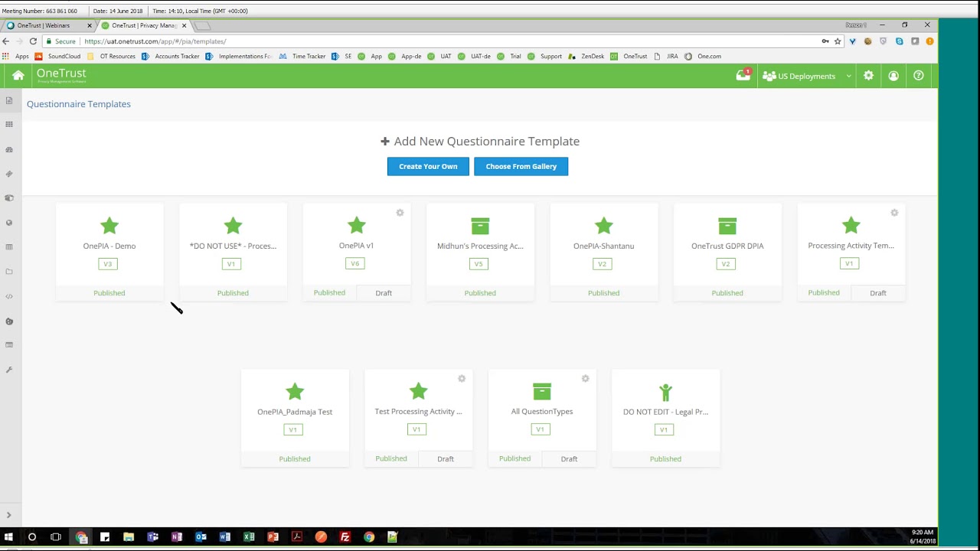
Task: Open Excel from the taskbar
Action: 249,537
